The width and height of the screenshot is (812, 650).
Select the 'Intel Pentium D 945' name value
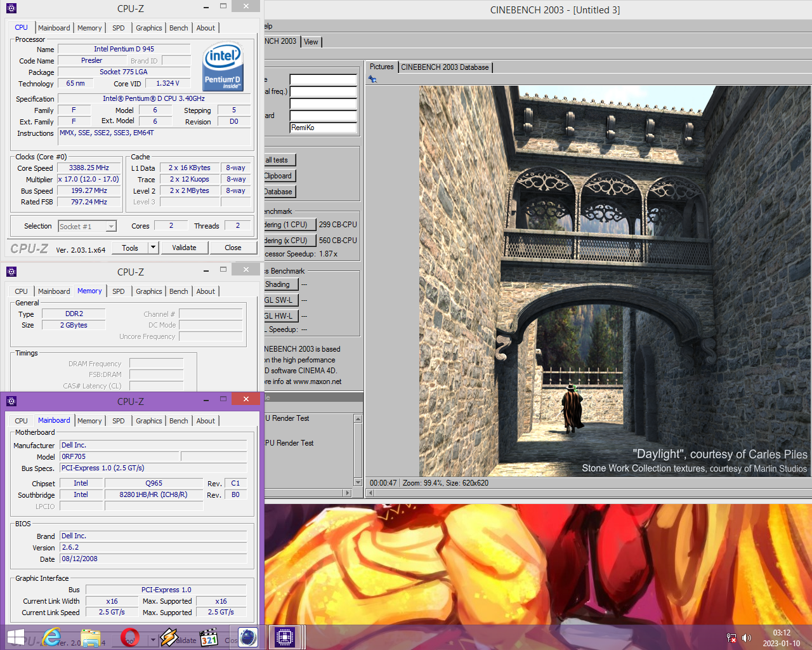124,49
